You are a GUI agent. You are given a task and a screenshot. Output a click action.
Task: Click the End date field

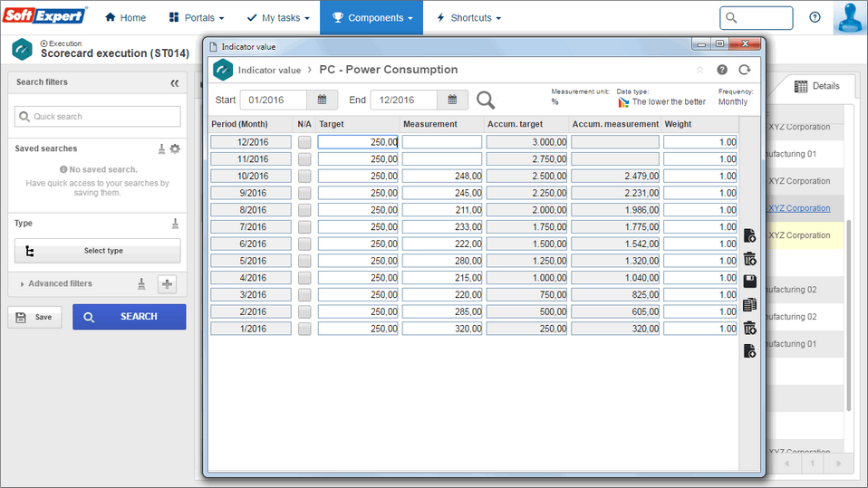click(403, 100)
